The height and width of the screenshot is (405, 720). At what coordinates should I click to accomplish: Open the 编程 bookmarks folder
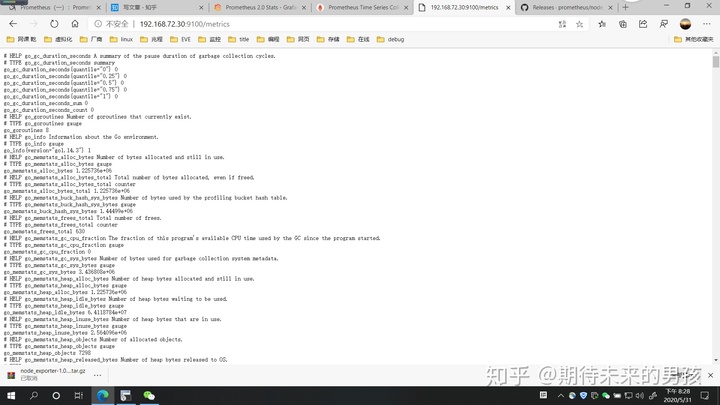tap(268, 39)
